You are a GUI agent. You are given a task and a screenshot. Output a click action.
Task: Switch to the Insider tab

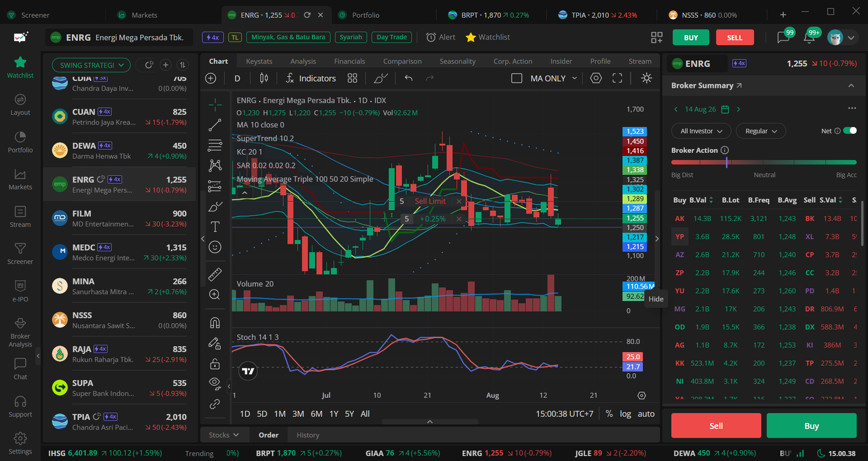point(561,61)
